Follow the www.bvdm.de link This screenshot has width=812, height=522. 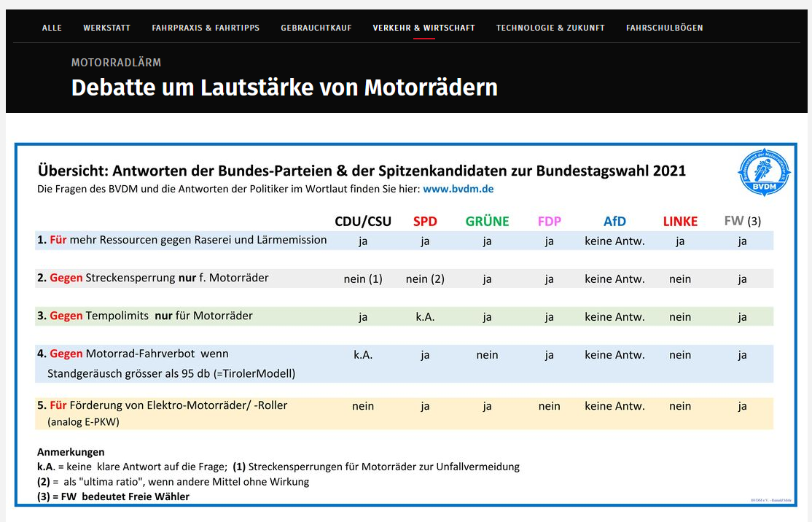pyautogui.click(x=458, y=189)
